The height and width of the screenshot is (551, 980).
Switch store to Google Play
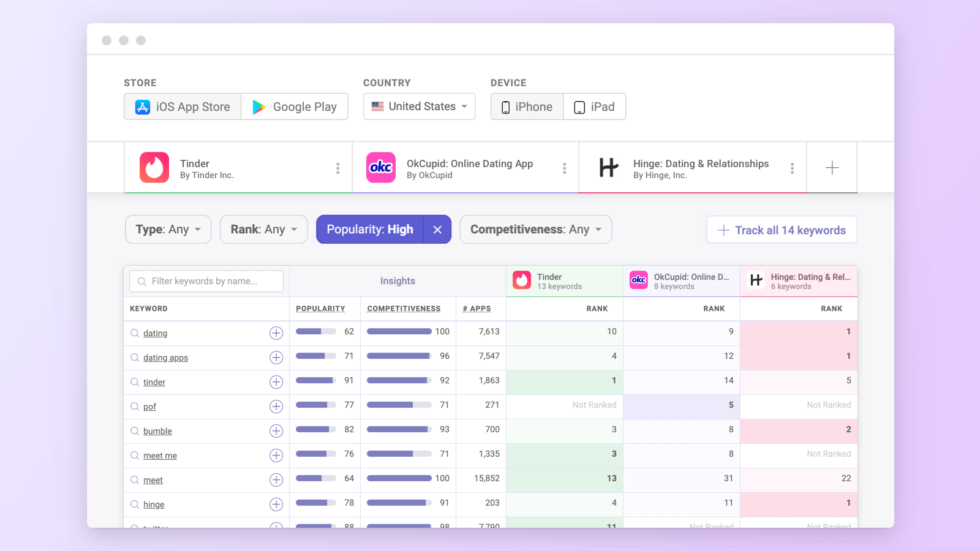[295, 107]
